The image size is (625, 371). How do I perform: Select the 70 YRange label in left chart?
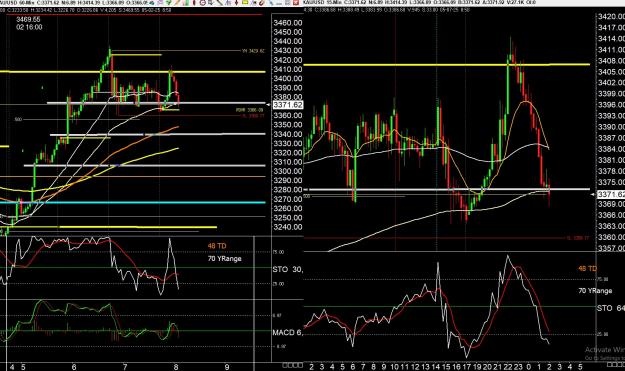pyautogui.click(x=224, y=259)
